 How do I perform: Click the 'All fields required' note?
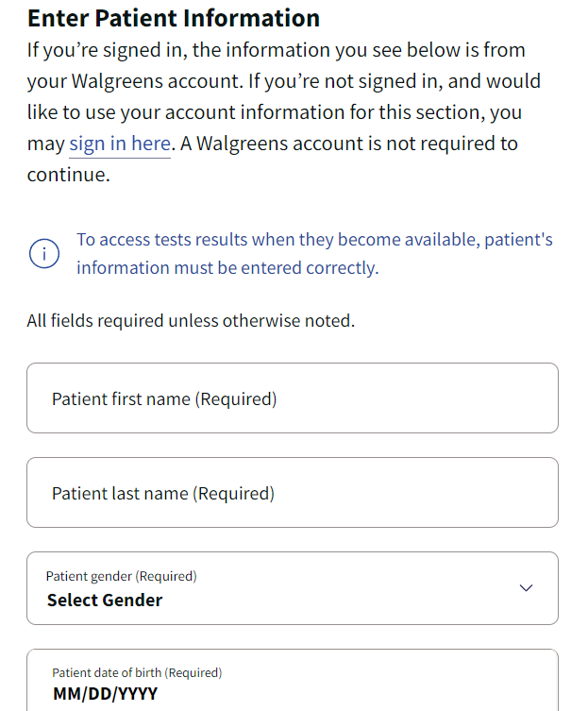[191, 321]
